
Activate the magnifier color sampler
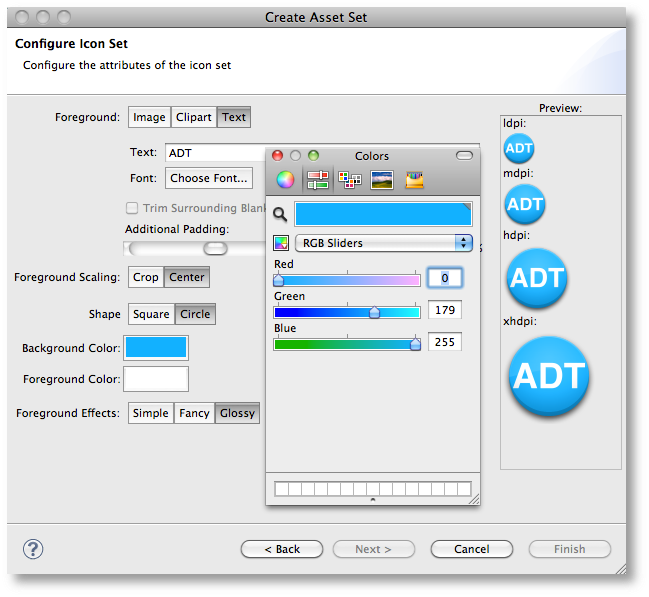280,214
